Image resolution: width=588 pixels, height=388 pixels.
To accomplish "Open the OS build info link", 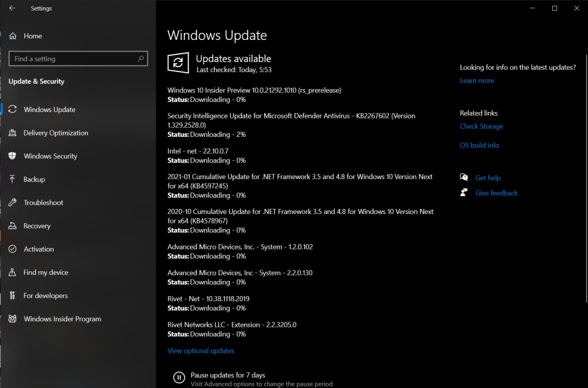I will [479, 145].
